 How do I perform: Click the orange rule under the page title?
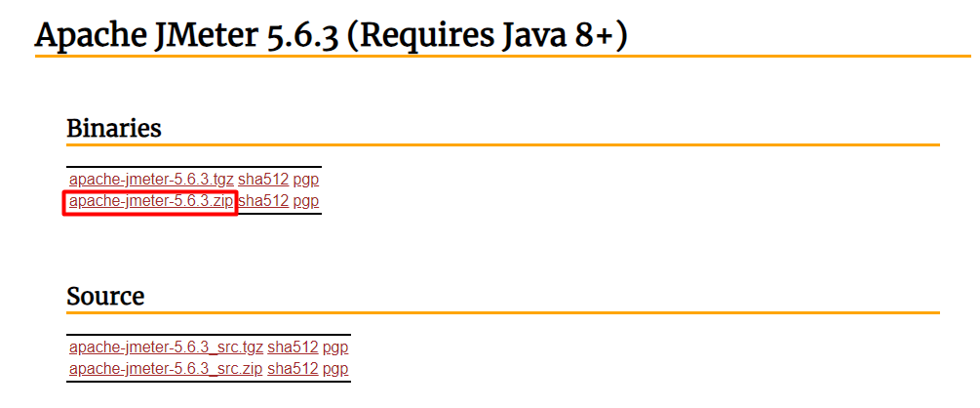coord(502,57)
